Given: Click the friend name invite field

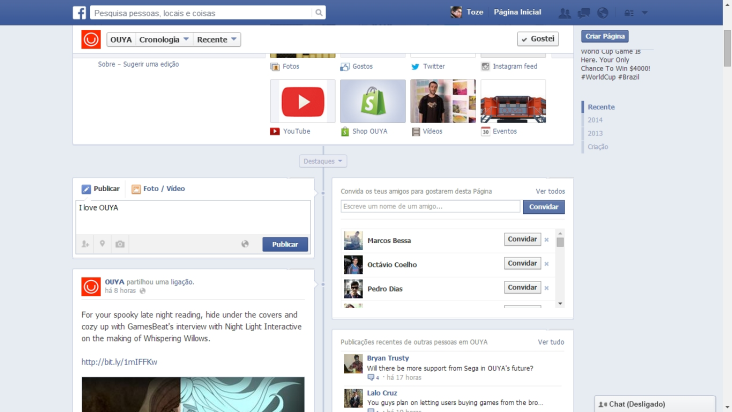Looking at the screenshot, I should (430, 206).
